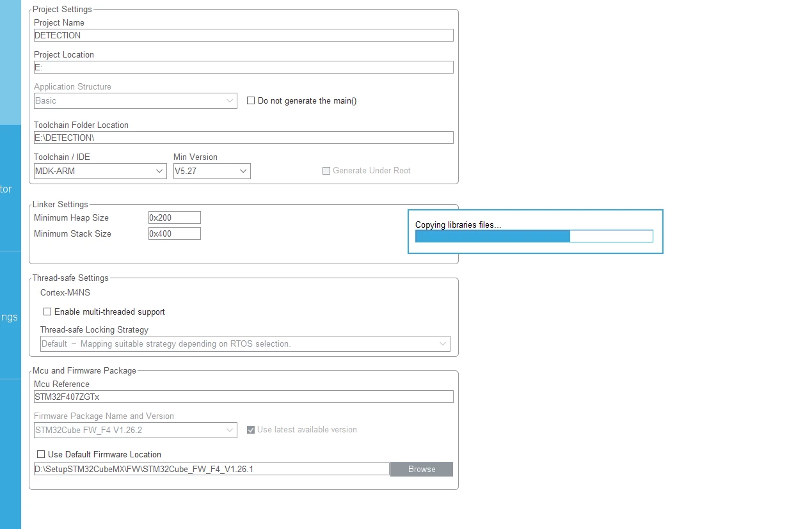
Task: Enable multi-threaded support checkbox
Action: 47,312
